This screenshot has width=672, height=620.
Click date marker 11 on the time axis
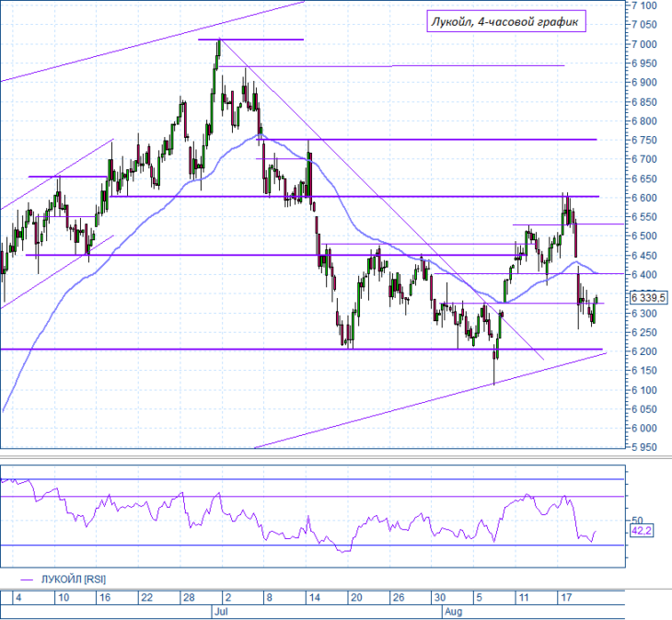[x=524, y=597]
